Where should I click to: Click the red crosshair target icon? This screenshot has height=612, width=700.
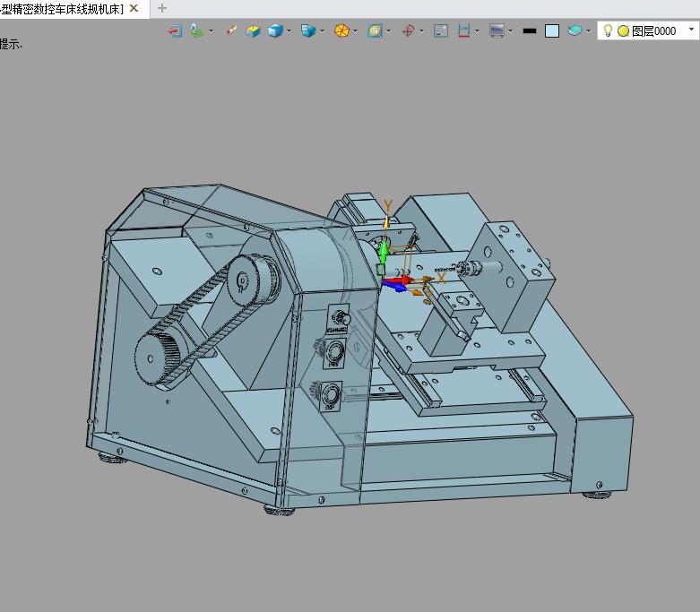(x=408, y=30)
